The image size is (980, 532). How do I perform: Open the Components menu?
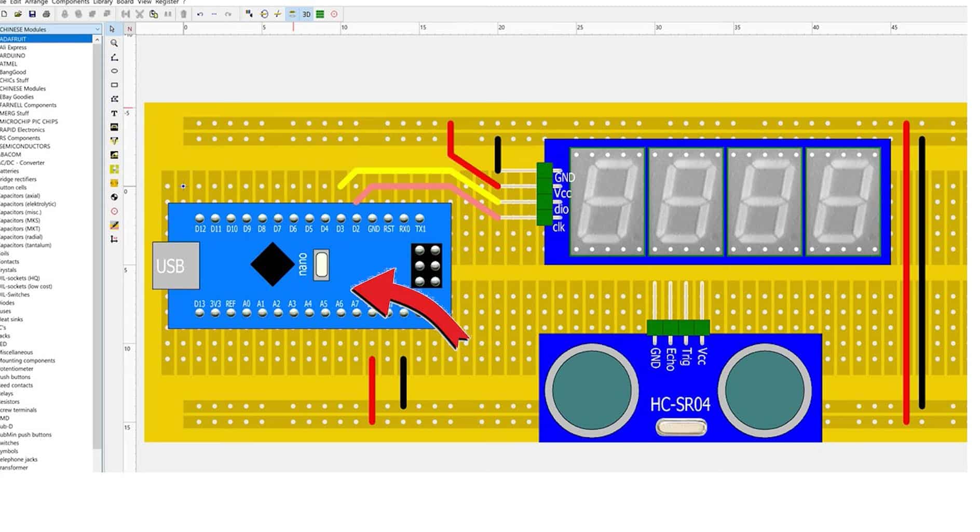click(70, 2)
